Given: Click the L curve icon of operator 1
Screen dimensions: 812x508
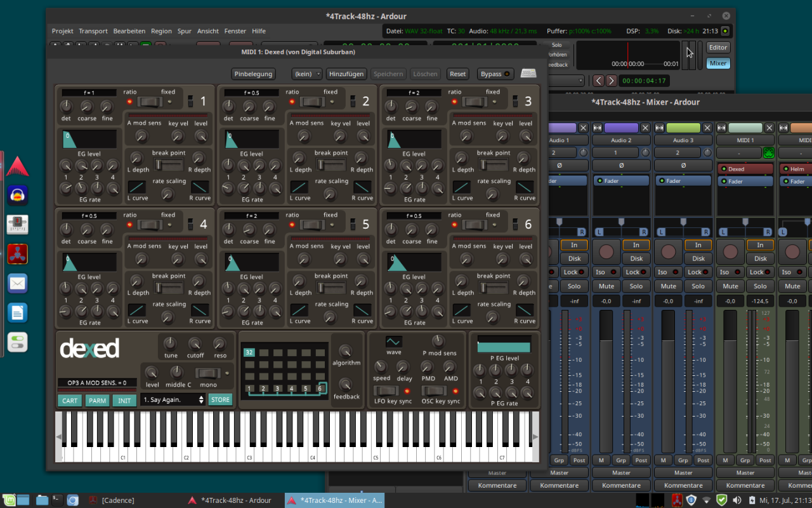Looking at the screenshot, I should tap(137, 187).
